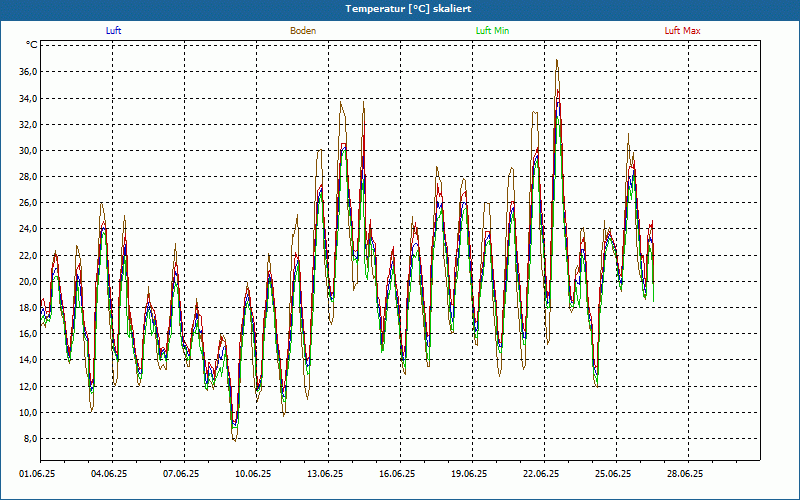Click the date label 16.06.25

tap(396, 474)
